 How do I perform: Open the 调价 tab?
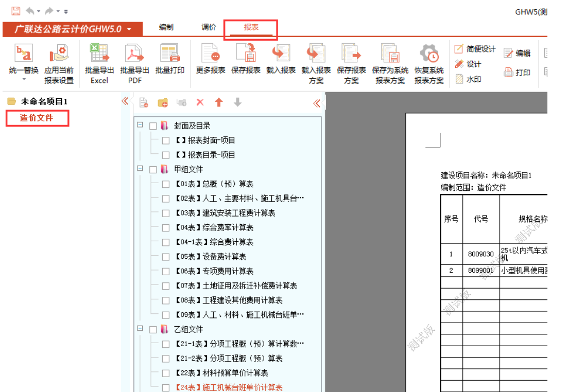(209, 28)
